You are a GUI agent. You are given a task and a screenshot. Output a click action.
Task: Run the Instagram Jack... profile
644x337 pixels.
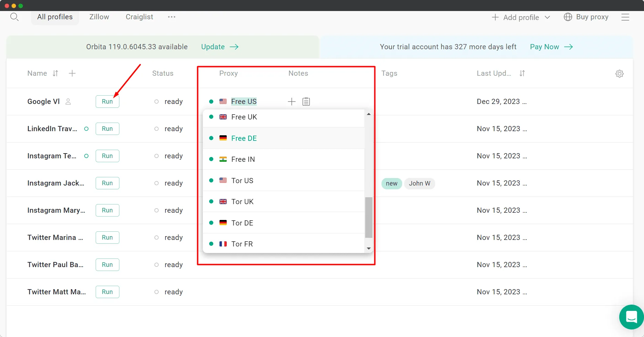[107, 183]
